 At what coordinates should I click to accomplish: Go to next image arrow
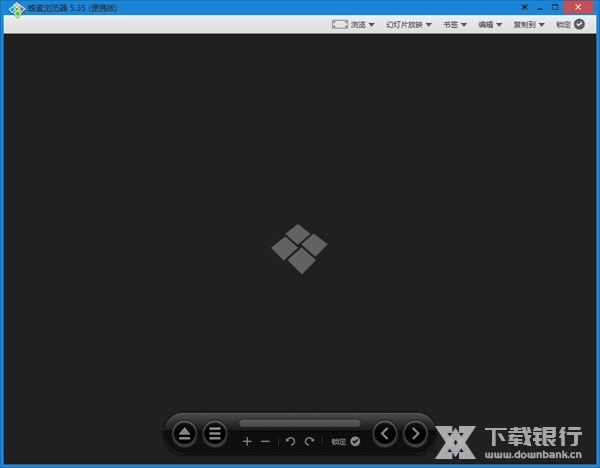click(x=415, y=434)
